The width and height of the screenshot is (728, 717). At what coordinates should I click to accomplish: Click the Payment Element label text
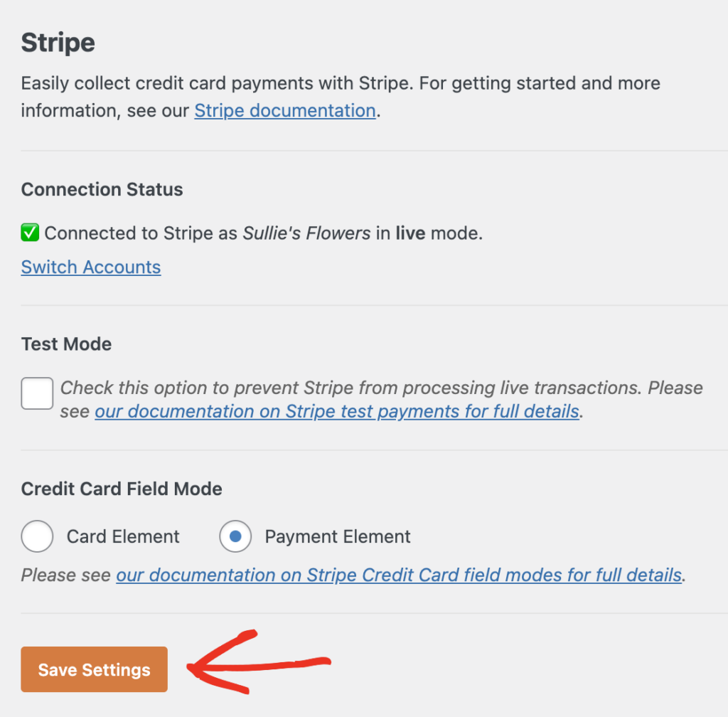tap(338, 536)
